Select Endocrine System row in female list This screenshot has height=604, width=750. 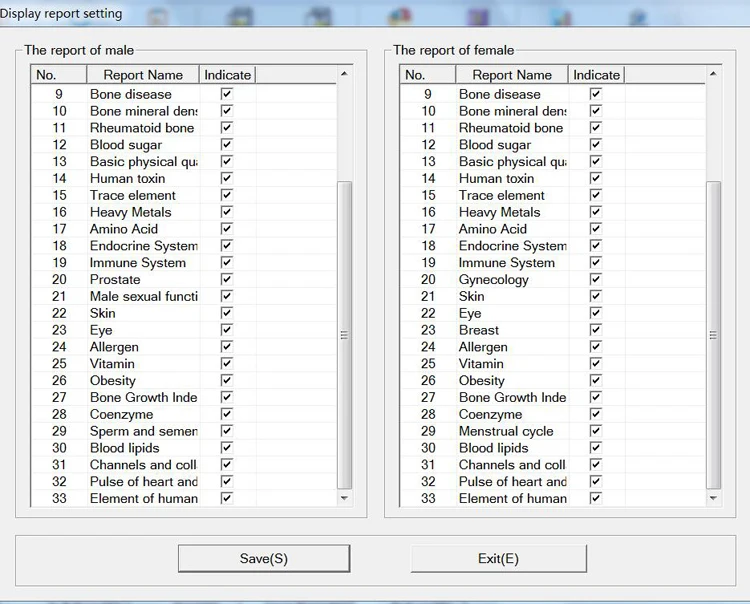(512, 246)
